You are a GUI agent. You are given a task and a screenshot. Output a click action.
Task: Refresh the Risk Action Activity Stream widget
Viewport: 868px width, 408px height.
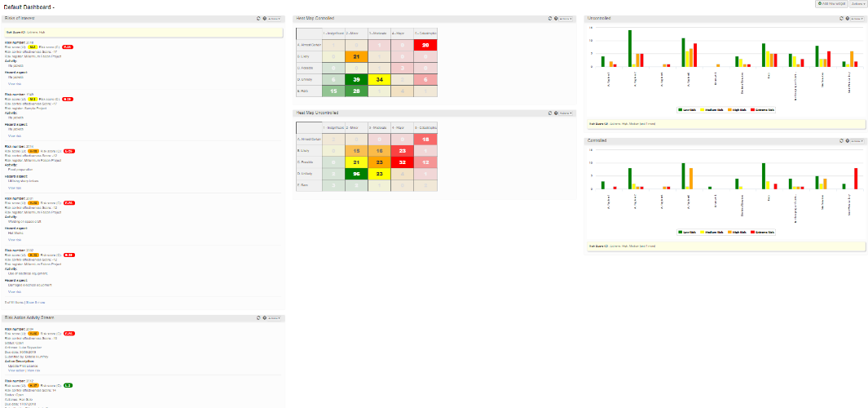(x=258, y=317)
